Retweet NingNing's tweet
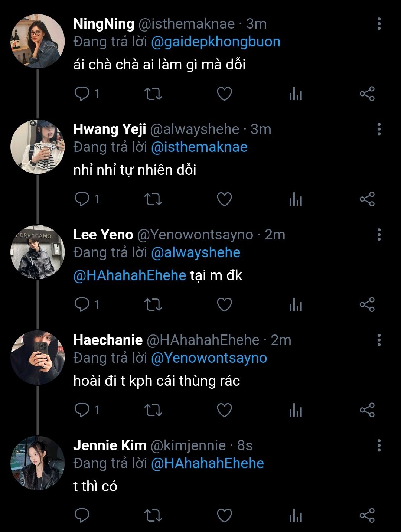Screen dimensions: 401x532 [153, 94]
